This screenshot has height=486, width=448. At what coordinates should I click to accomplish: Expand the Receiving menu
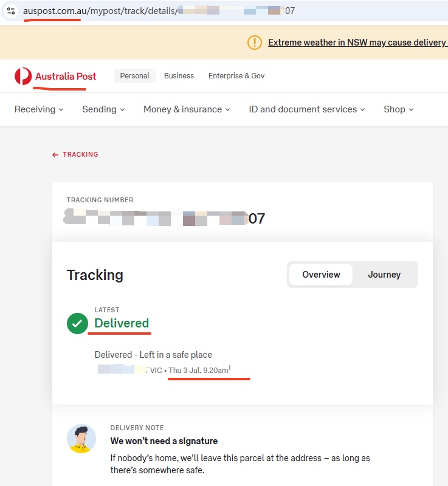[39, 109]
